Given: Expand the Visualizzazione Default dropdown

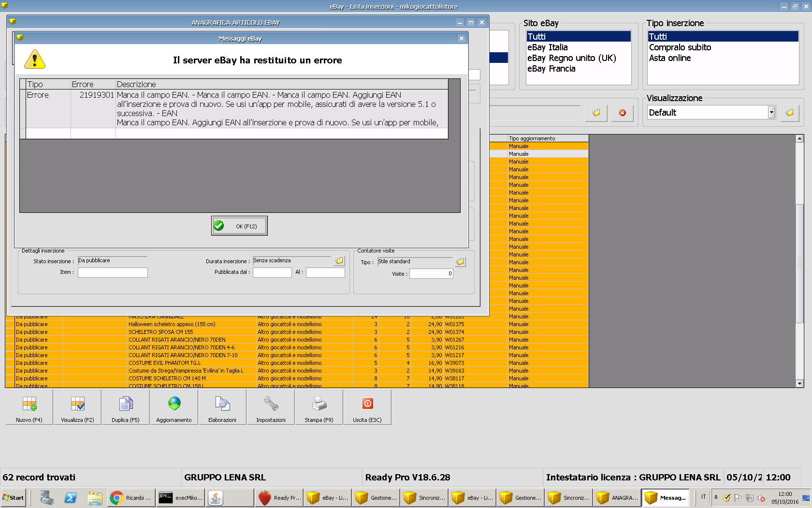Looking at the screenshot, I should point(771,113).
